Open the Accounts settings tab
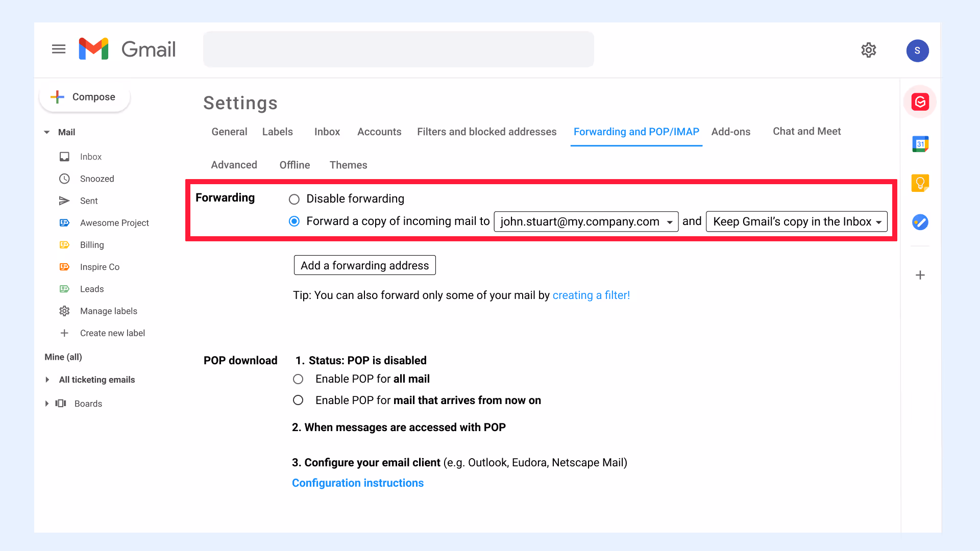Viewport: 980px width, 551px height. pyautogui.click(x=379, y=132)
